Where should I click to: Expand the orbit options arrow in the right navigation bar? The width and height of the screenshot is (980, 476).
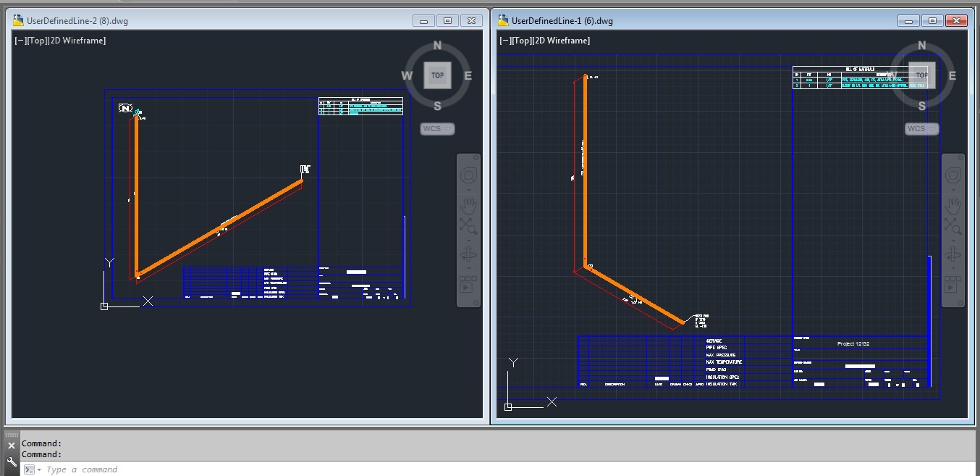click(953, 267)
